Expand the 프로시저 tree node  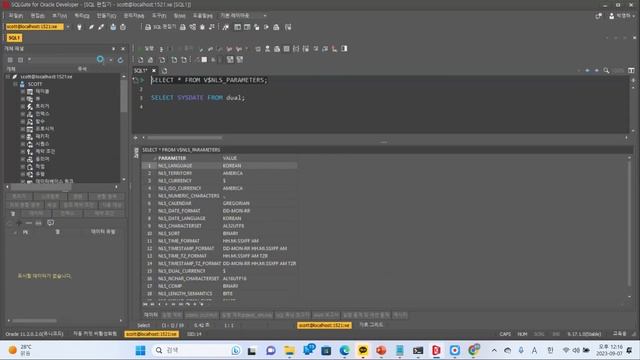[23, 129]
